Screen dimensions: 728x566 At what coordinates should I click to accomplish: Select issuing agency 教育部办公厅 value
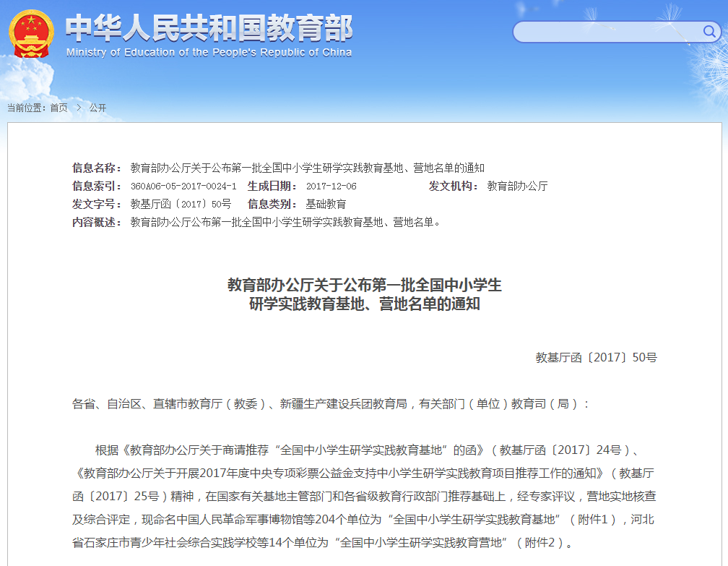(x=517, y=186)
